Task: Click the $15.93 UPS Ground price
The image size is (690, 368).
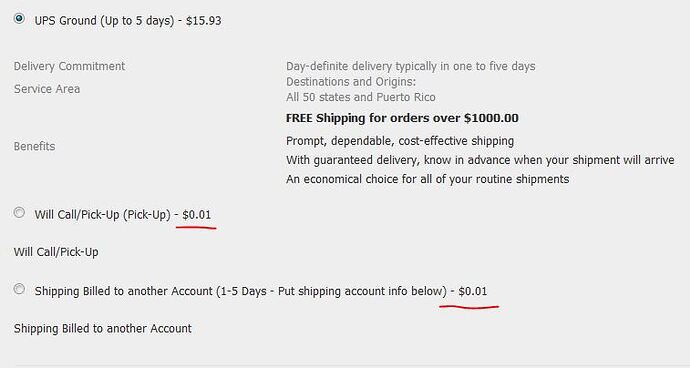Action: tap(203, 21)
